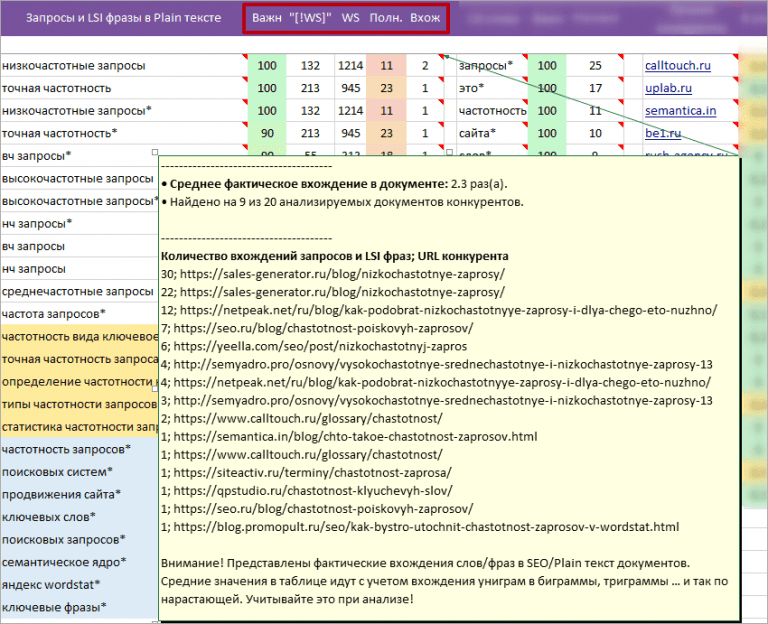Click the '"[!WS]"' column header
The height and width of the screenshot is (624, 768).
[311, 18]
